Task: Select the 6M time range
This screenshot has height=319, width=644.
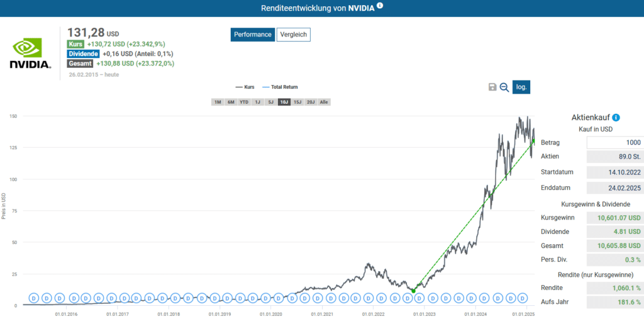Action: pos(231,102)
